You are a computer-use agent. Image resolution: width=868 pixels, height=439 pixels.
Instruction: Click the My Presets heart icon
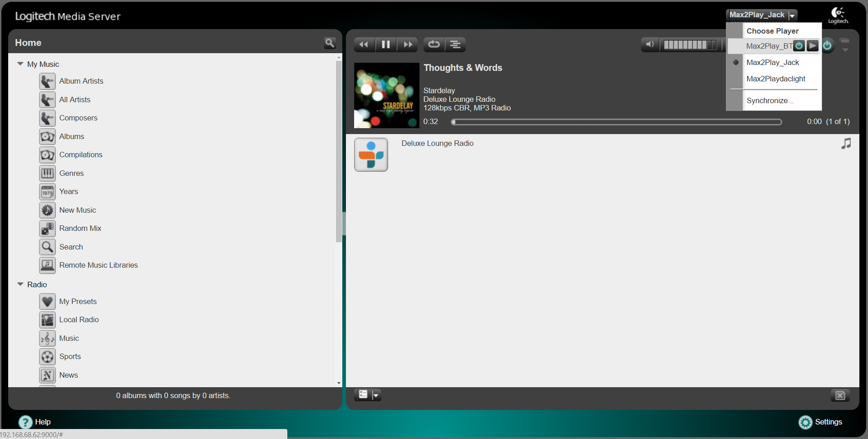pos(47,301)
